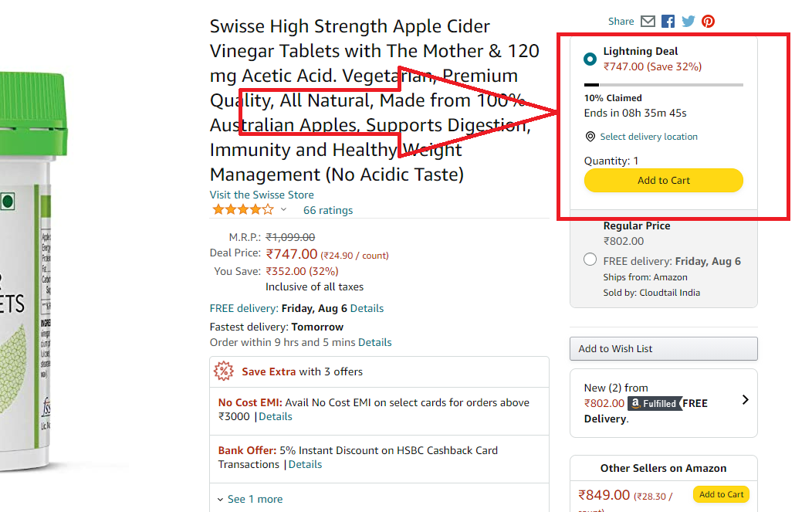Click Add to Wish List button
This screenshot has height=512, width=812.
(663, 349)
